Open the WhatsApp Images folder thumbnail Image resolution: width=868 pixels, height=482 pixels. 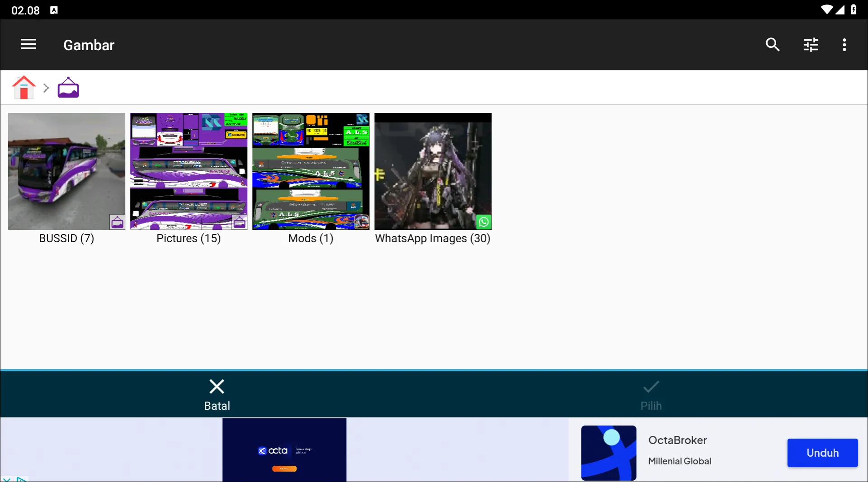pos(433,171)
